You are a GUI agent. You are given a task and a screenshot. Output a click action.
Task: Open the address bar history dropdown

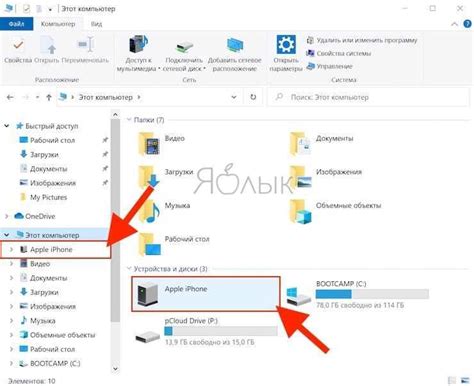234,97
